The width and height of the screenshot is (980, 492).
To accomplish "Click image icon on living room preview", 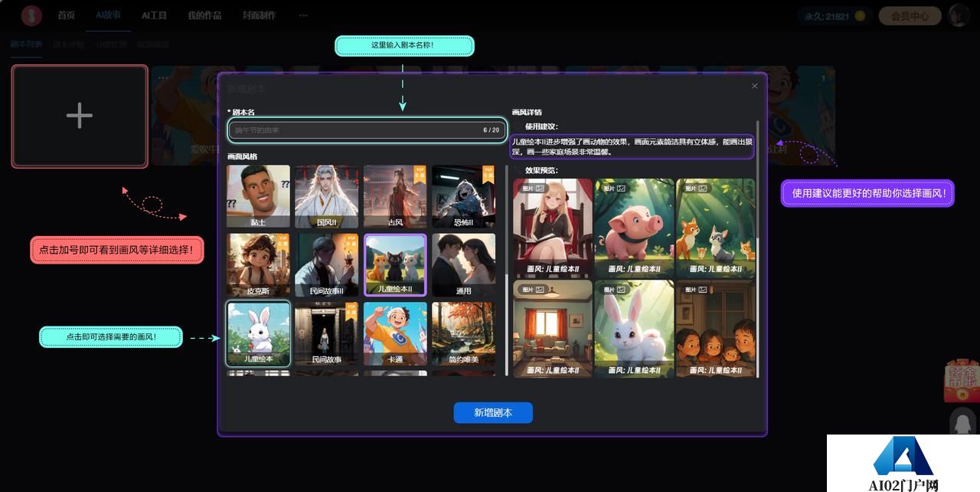I will (x=540, y=290).
